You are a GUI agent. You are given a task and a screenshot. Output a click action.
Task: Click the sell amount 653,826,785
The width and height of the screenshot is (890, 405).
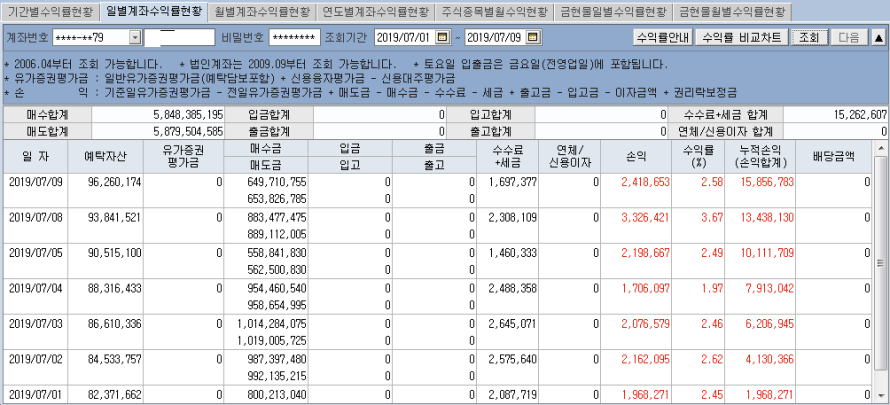pos(277,199)
